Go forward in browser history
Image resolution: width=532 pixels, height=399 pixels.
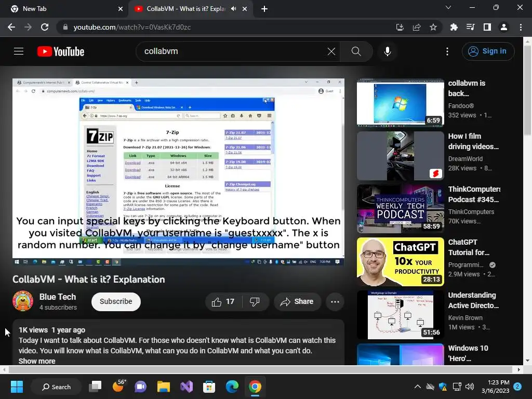click(x=28, y=27)
